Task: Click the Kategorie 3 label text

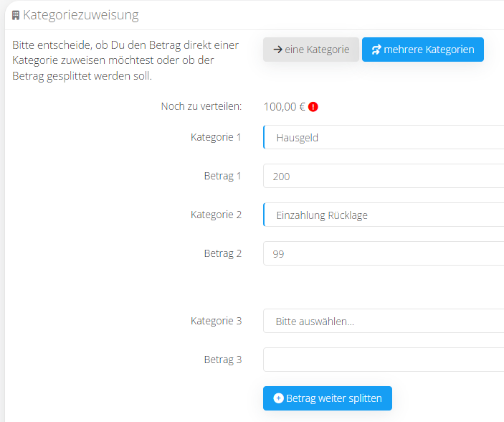Action: (x=216, y=321)
